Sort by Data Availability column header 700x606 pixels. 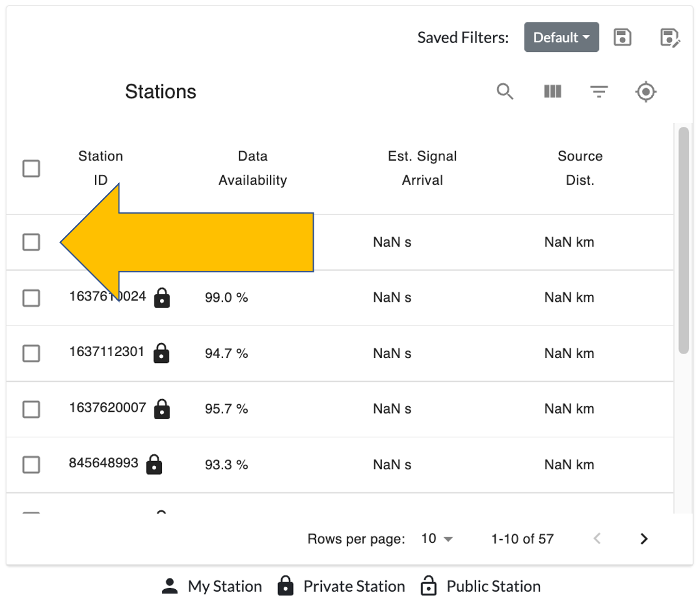click(x=252, y=168)
